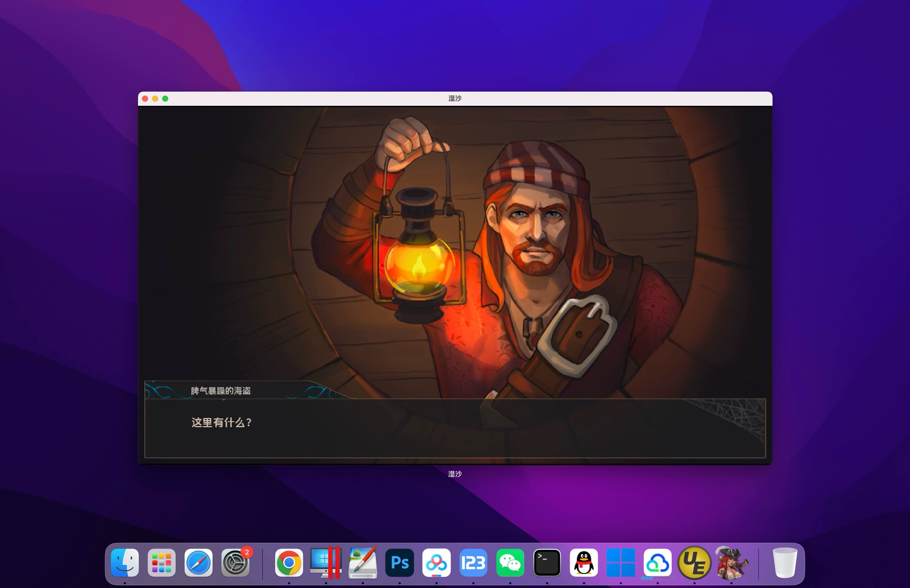This screenshot has width=910, height=588.
Task: Click the 湿沙 window title bar text
Action: coord(455,99)
